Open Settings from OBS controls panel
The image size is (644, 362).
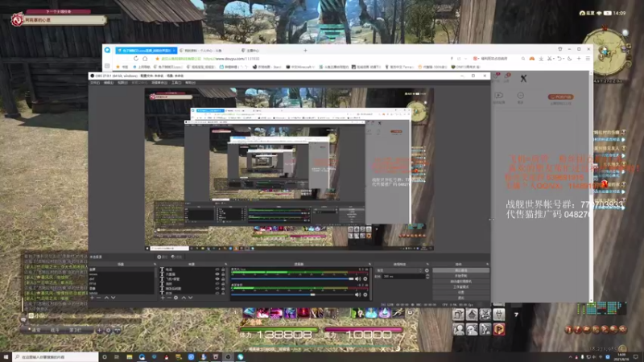(x=460, y=292)
